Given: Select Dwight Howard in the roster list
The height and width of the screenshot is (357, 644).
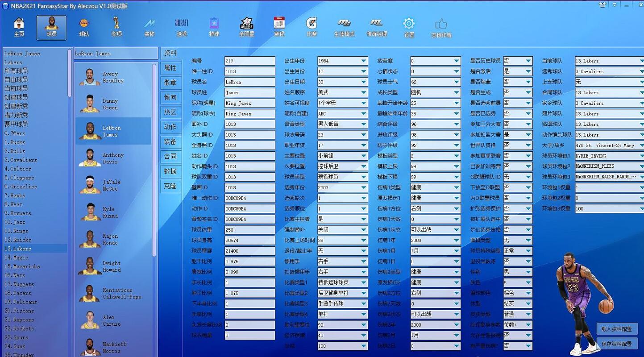Looking at the screenshot, I should point(113,266).
